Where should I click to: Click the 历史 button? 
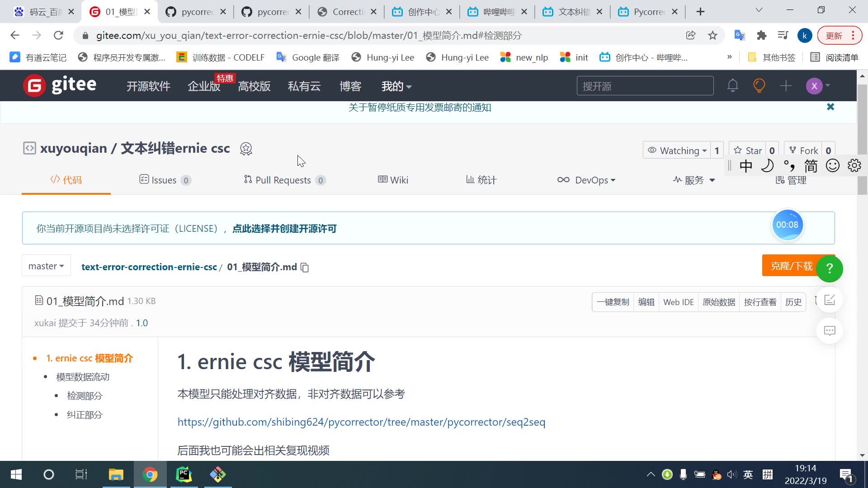coord(793,302)
